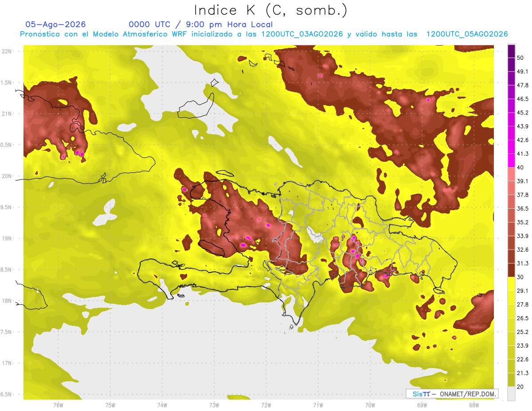The width and height of the screenshot is (532, 411).
Task: Click the '76W' longitude axis label
Action: (58, 405)
